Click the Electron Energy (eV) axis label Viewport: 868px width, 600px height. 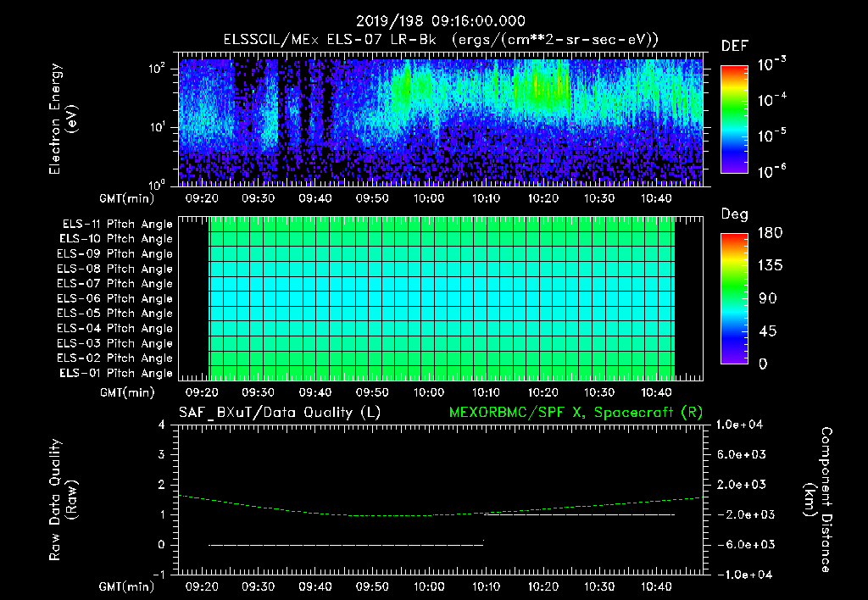coord(63,119)
